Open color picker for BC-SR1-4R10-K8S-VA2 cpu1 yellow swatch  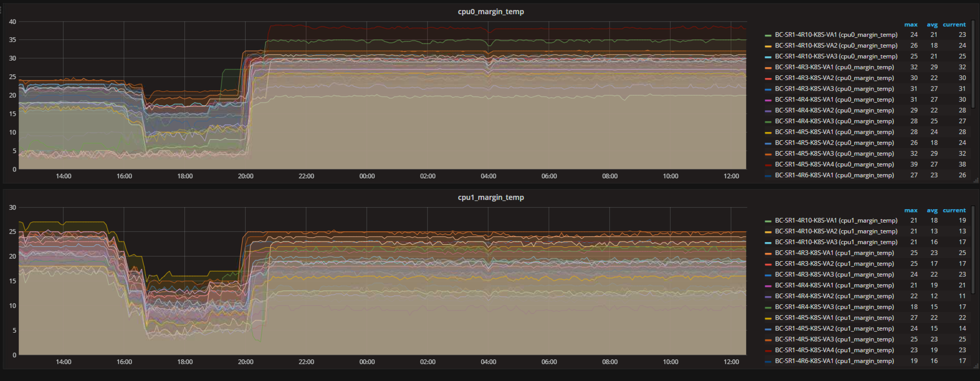coord(768,232)
